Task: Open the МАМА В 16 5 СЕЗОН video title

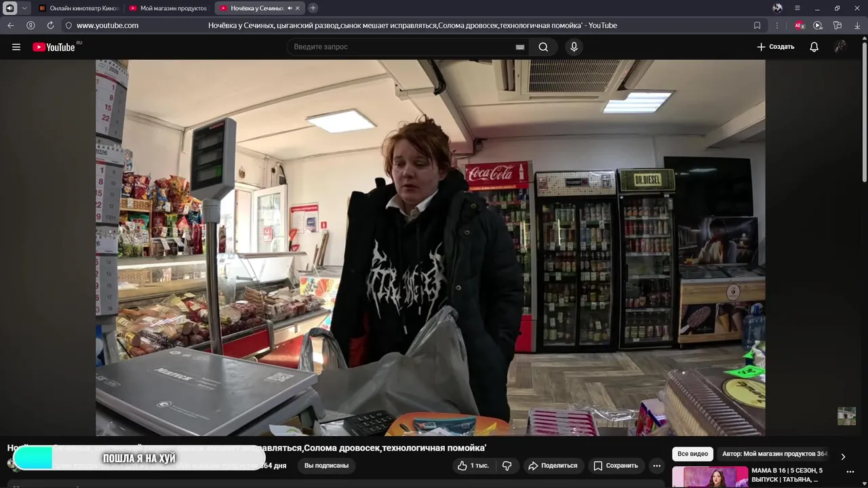Action: click(787, 474)
